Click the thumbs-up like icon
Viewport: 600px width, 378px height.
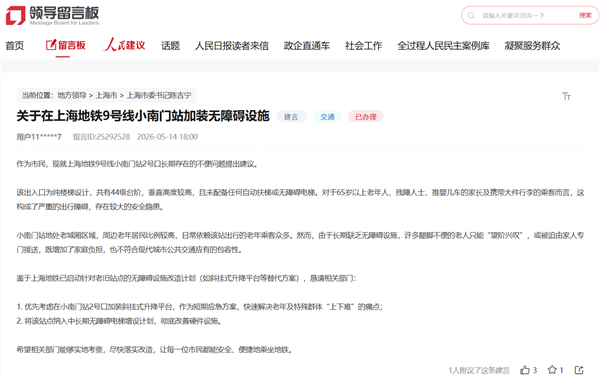[x=525, y=370]
